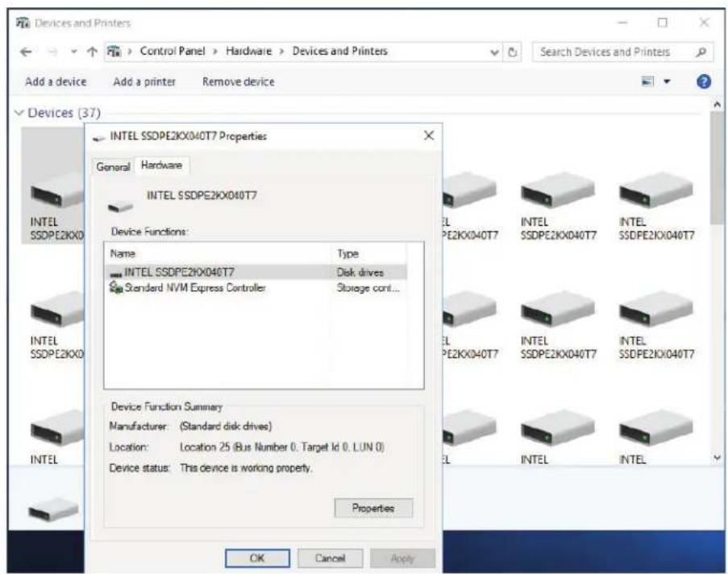
Task: Click Remove device in toolbar
Action: [238, 81]
